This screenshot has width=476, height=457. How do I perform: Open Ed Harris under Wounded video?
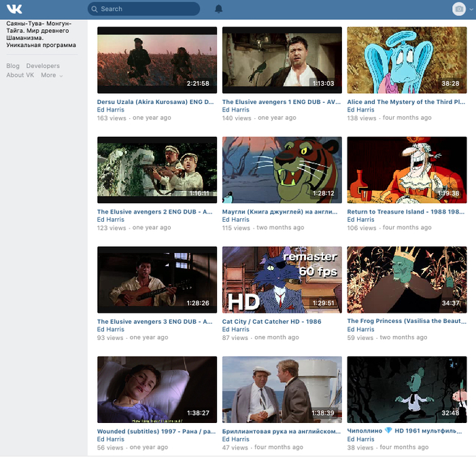pos(111,439)
